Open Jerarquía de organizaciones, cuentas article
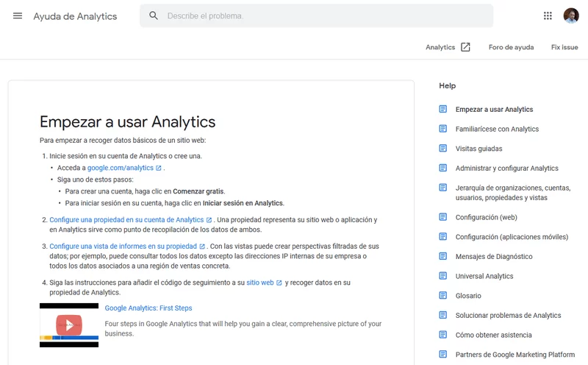The width and height of the screenshot is (588, 365). 513,193
